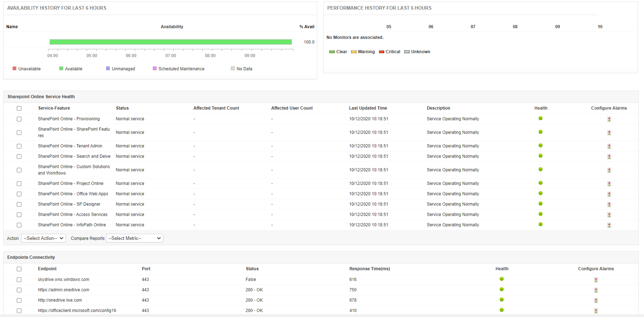Click the 100.0 percent availability value

309,42
